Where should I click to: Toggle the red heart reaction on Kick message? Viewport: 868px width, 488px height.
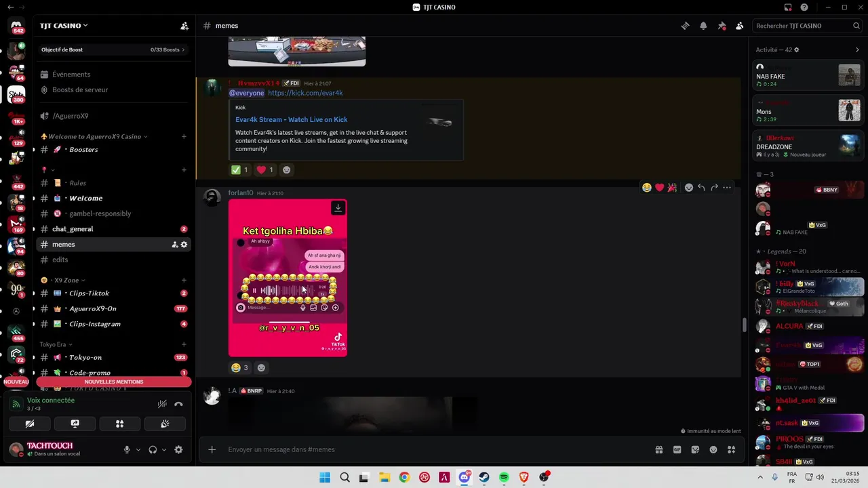[264, 169]
